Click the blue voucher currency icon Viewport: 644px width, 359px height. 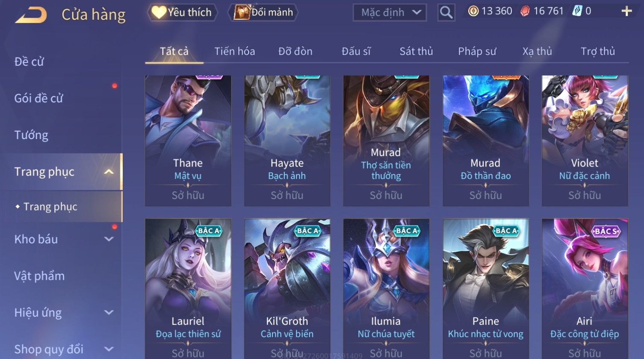(x=577, y=11)
